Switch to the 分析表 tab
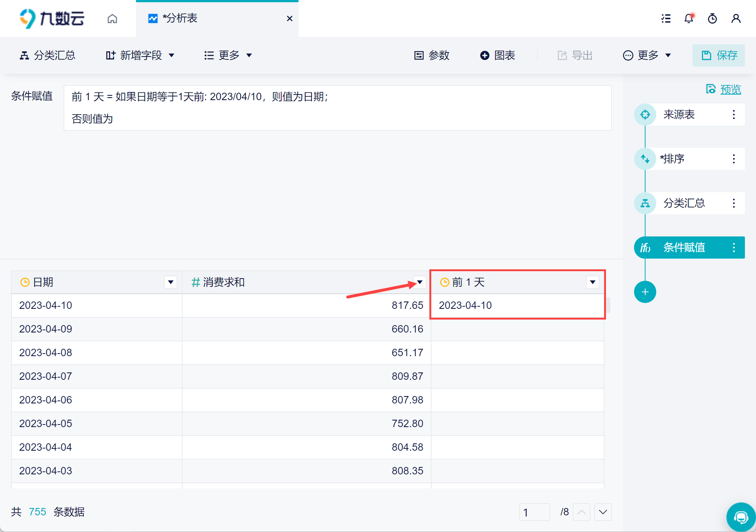The image size is (756, 532). click(x=180, y=18)
